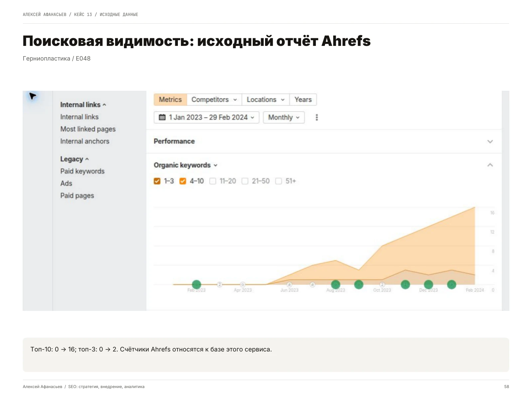Open Internal links report in sidebar
The image size is (532, 399).
pyautogui.click(x=79, y=117)
